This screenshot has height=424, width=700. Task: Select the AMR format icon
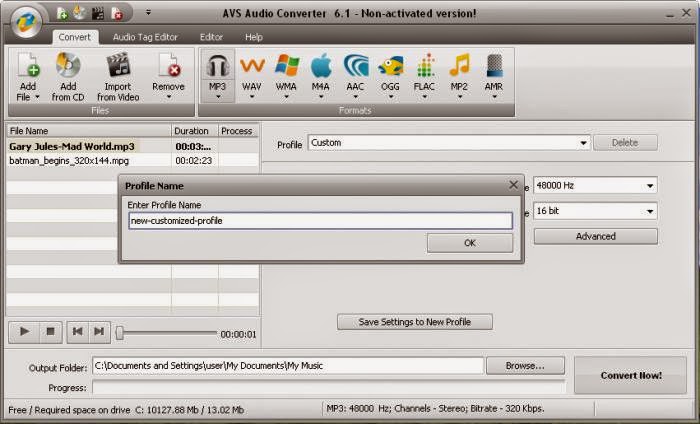tap(494, 66)
